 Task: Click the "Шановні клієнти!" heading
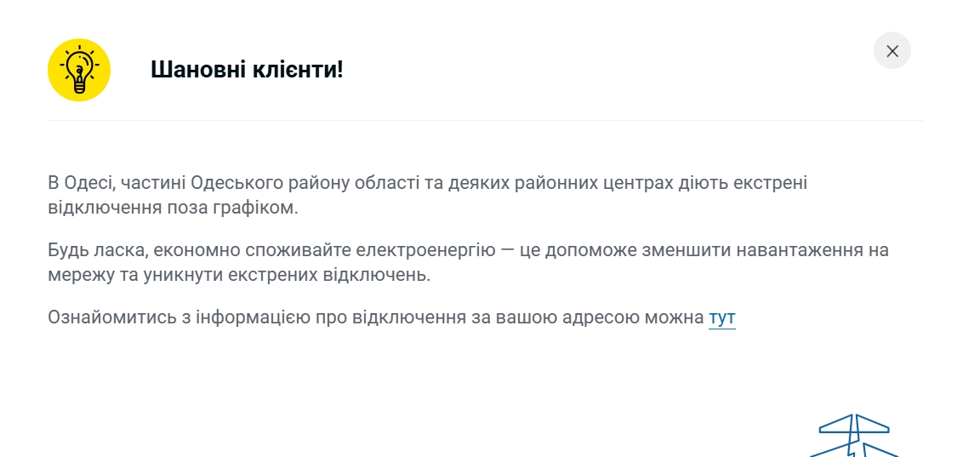(247, 70)
